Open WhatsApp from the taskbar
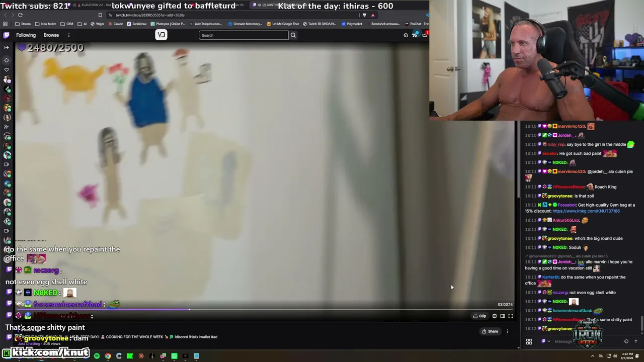The width and height of the screenshot is (644, 362). click(x=174, y=356)
